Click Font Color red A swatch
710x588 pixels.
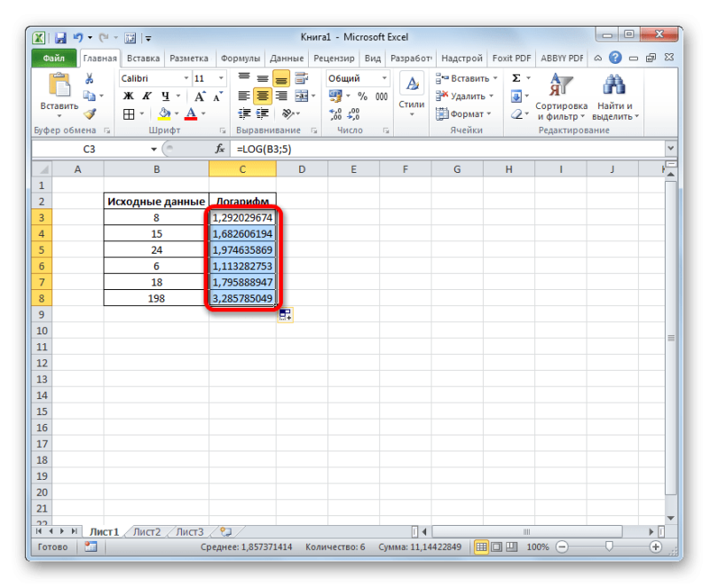[x=191, y=114]
